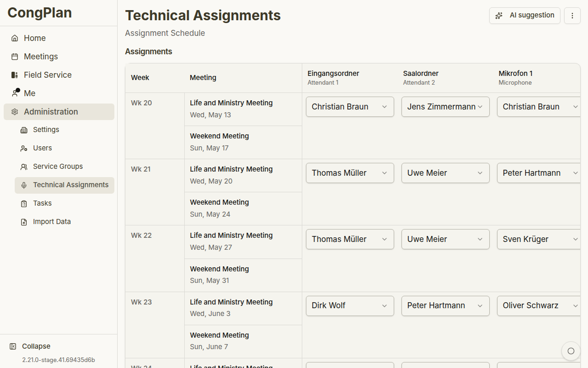Open Tasks under Administration

point(64,203)
